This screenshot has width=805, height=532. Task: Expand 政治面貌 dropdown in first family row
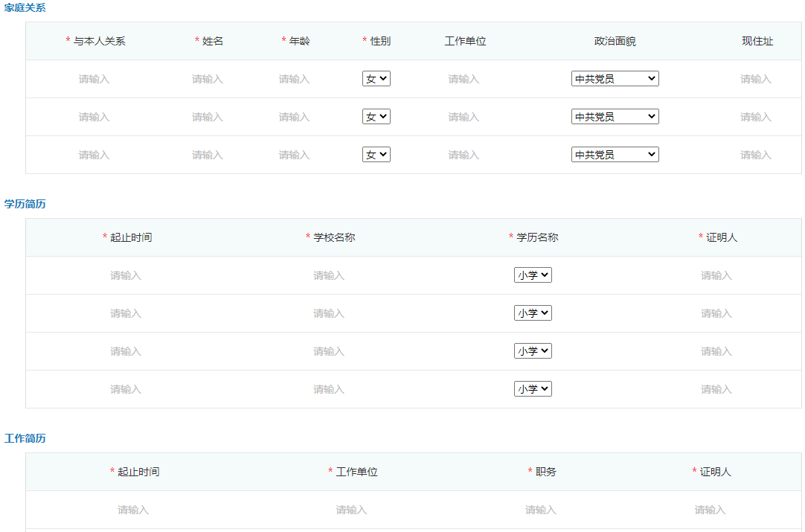[x=615, y=79]
